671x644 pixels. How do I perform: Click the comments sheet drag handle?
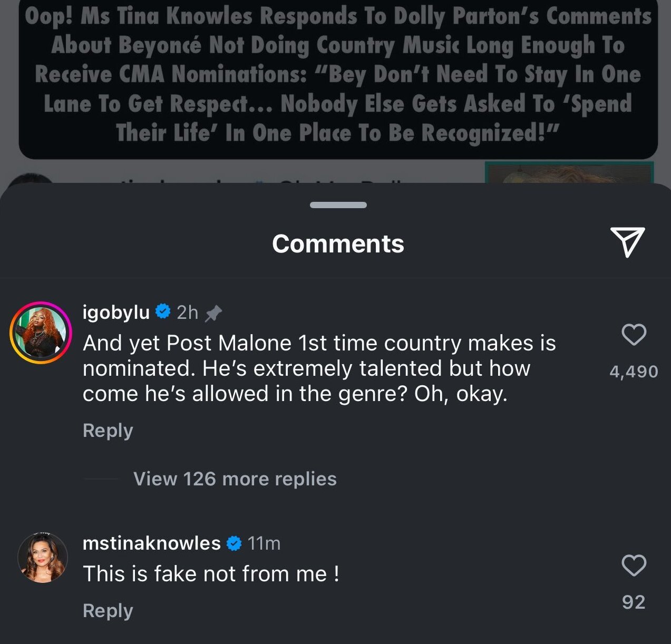pos(338,205)
